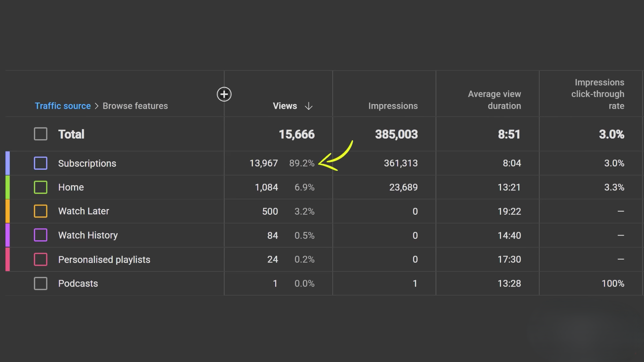Select the Watch History row label
Viewport: 644px width, 362px height.
pyautogui.click(x=88, y=235)
